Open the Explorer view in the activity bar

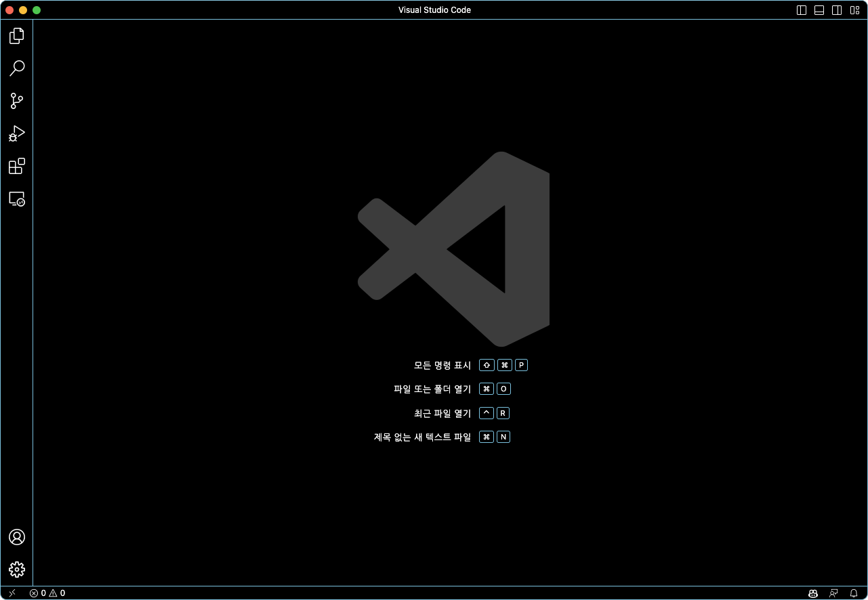pos(17,36)
